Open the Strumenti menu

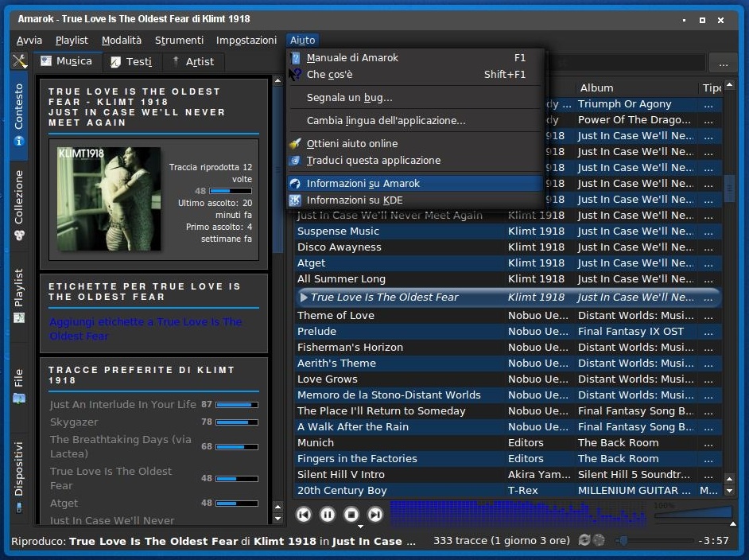click(x=179, y=40)
